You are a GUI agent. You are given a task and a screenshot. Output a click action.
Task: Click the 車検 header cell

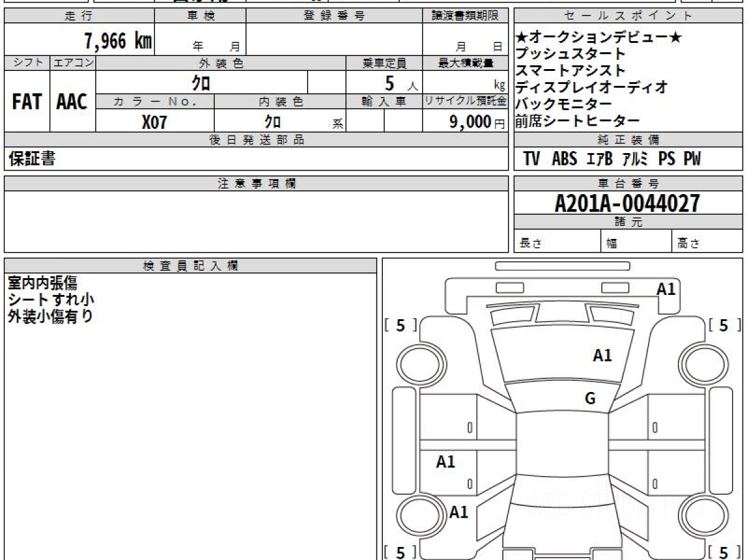click(x=200, y=16)
